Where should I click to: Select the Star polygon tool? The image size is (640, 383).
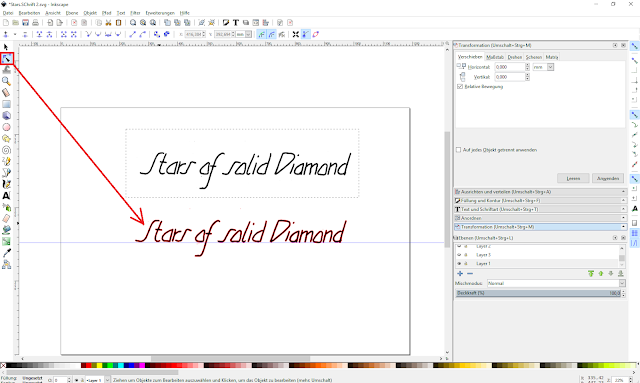click(x=6, y=139)
